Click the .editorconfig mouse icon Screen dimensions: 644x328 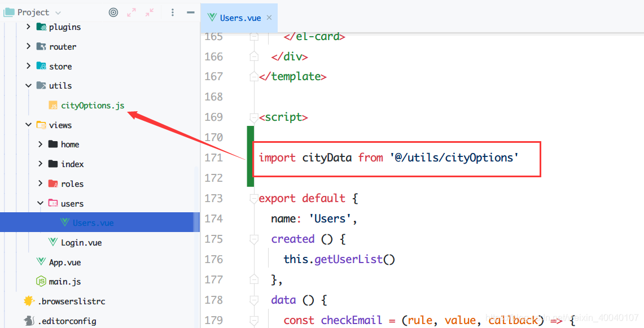[29, 321]
